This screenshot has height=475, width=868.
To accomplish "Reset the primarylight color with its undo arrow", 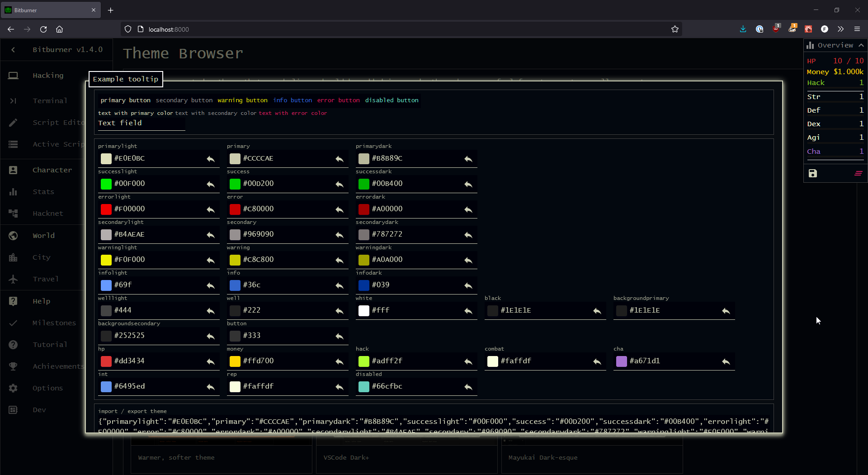I will (211, 159).
